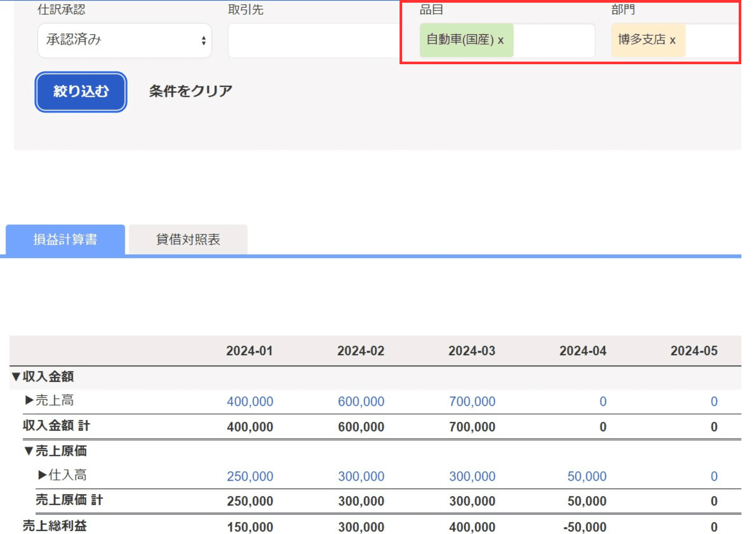Switch to the 貸借対照表 tab

(x=188, y=239)
